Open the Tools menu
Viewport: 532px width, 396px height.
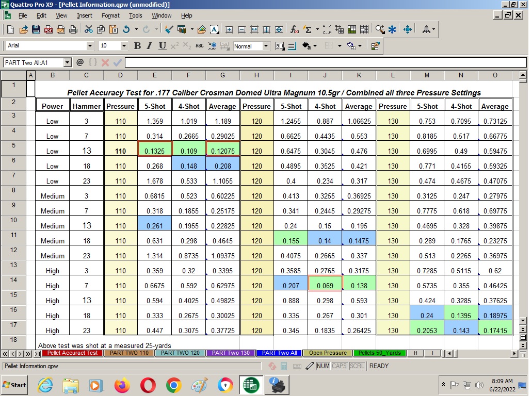click(135, 15)
